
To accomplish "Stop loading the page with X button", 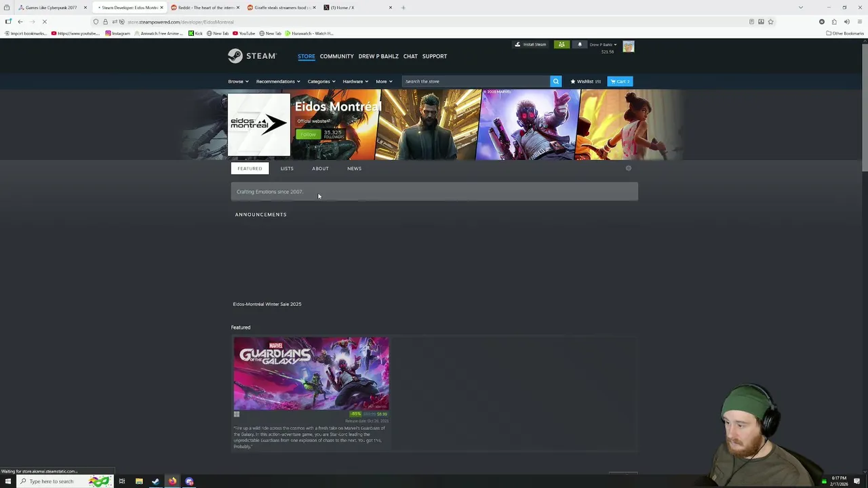I will click(44, 22).
